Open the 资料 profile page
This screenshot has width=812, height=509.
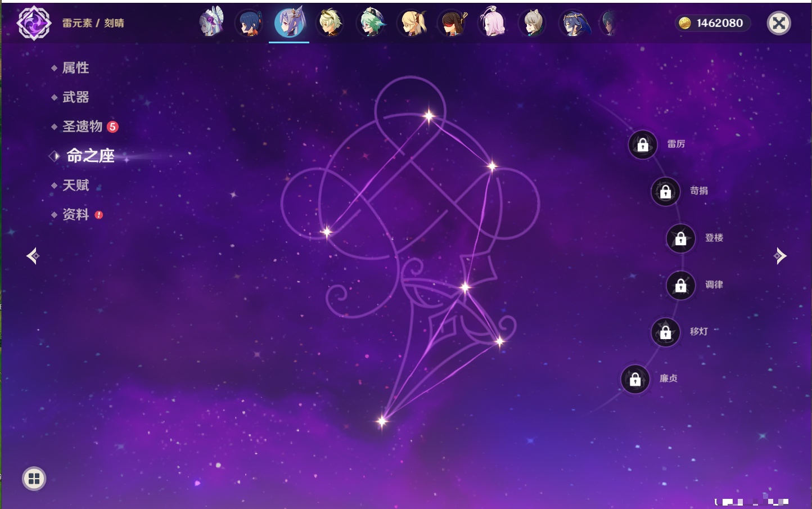tap(76, 214)
